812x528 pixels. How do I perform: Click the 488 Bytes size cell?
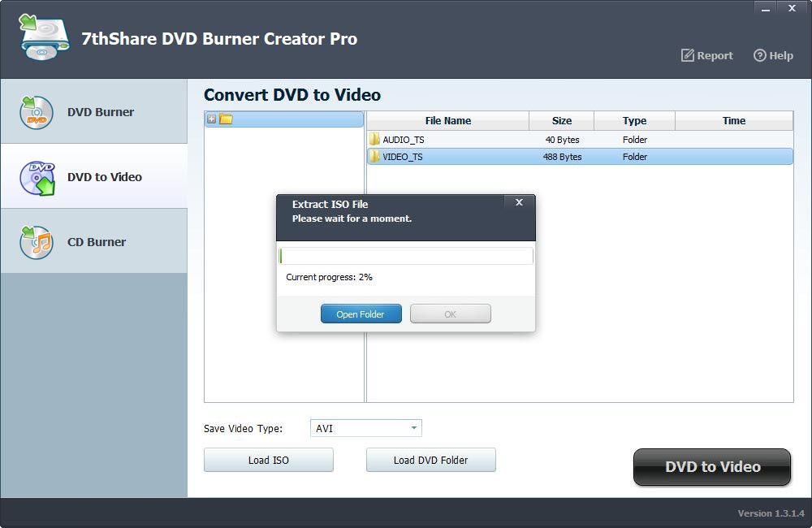point(562,157)
